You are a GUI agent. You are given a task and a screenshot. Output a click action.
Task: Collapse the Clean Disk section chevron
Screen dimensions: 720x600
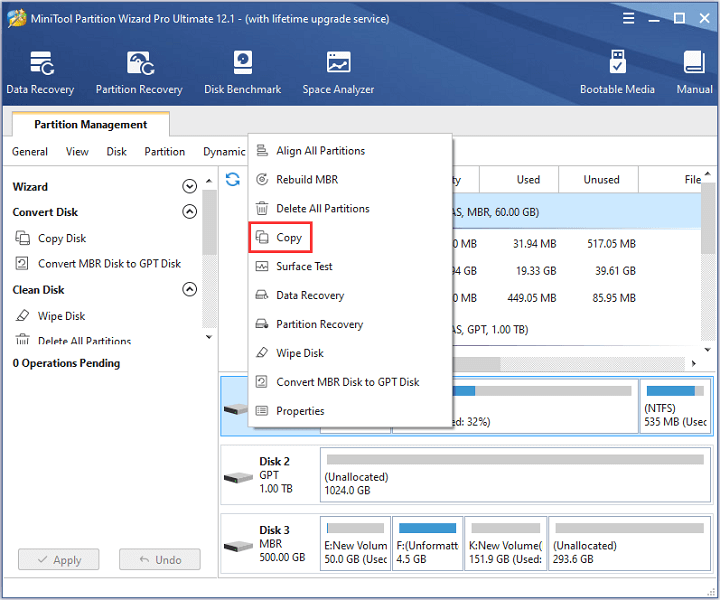tap(190, 289)
